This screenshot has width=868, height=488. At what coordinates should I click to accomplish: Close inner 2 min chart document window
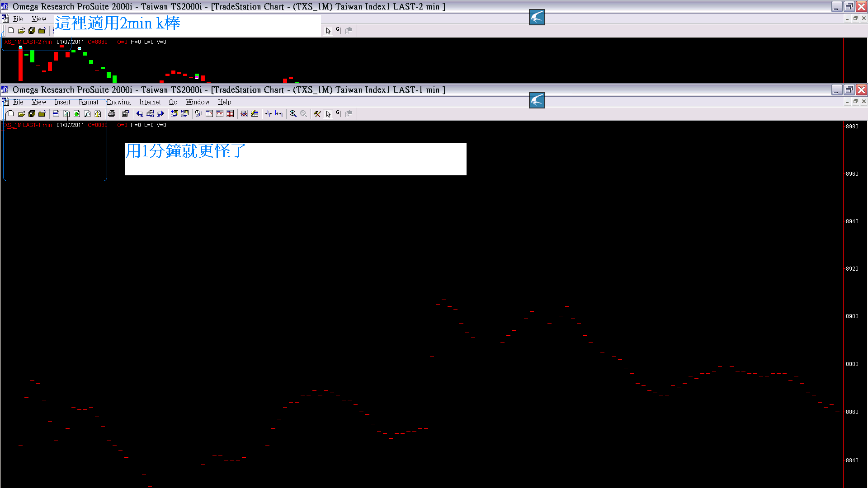tap(864, 19)
